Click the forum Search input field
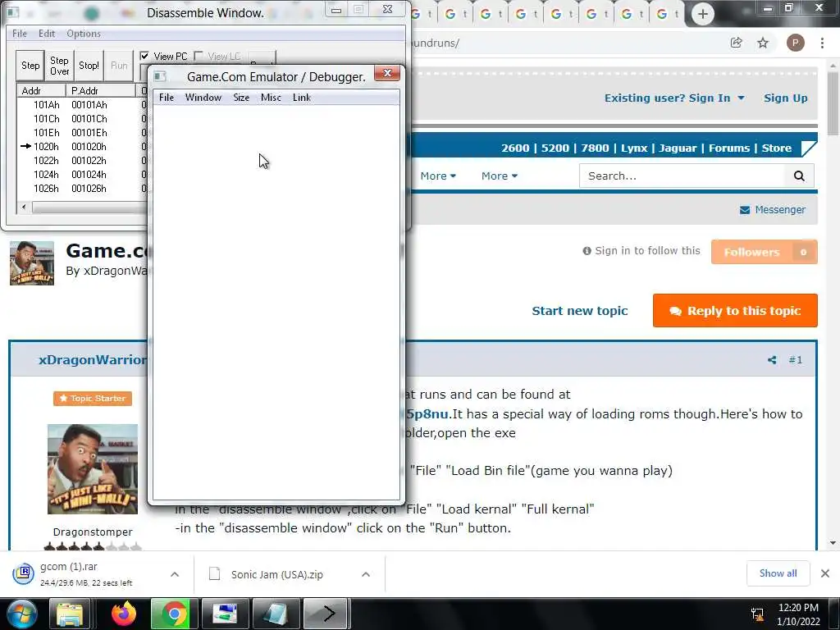Viewport: 840px width, 630px height. 682,176
